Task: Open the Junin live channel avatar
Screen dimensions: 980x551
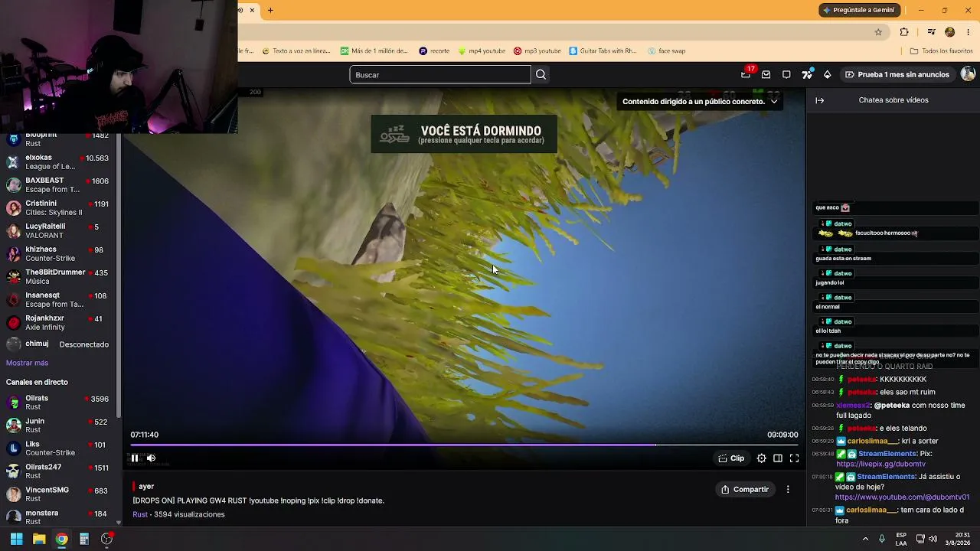Action: (13, 425)
